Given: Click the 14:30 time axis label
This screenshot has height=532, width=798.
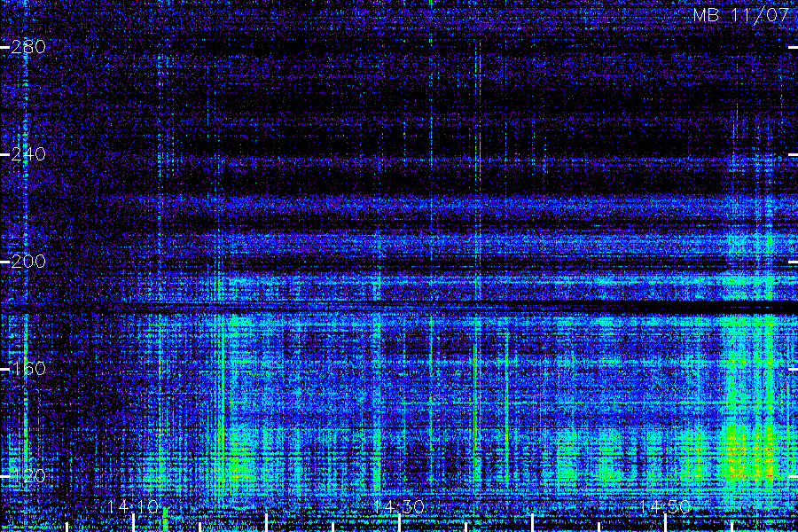Looking at the screenshot, I should [x=399, y=506].
